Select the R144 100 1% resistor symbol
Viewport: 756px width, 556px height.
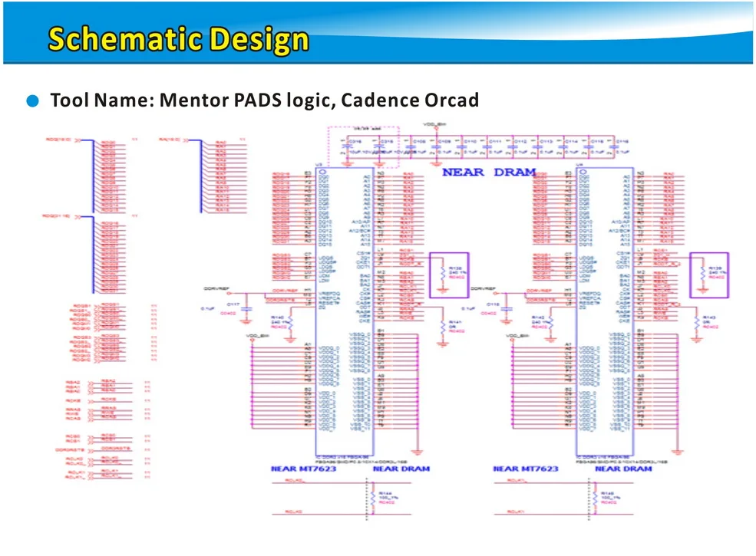coord(373,497)
